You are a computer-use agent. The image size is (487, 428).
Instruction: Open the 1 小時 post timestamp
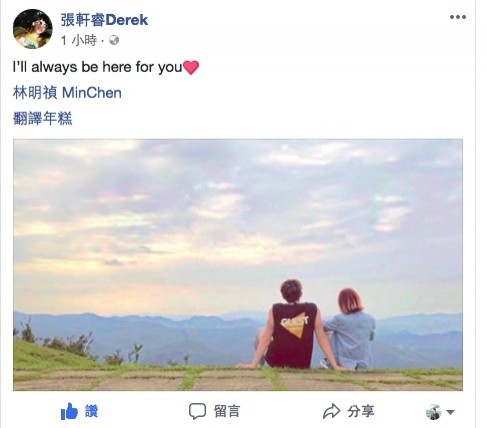79,40
